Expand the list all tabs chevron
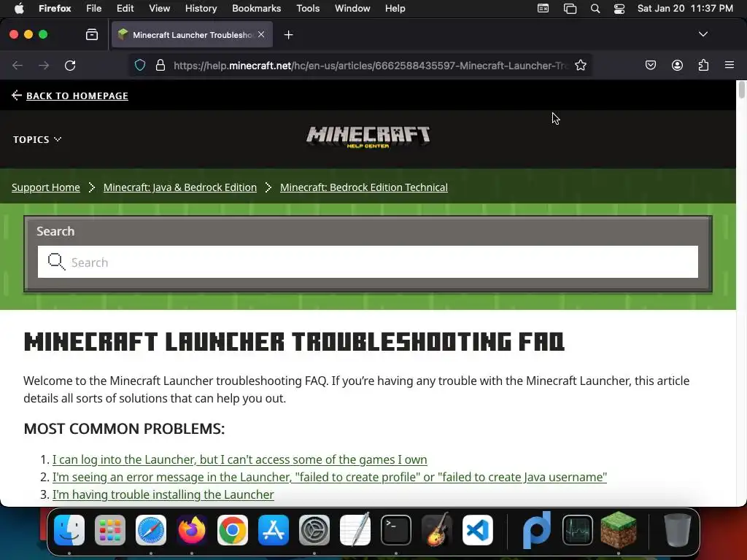 [x=703, y=34]
